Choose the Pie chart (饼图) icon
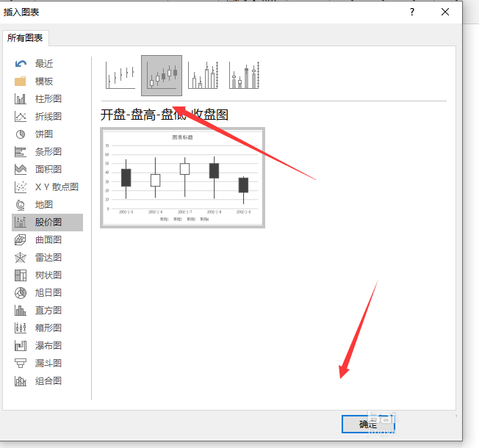The height and width of the screenshot is (448, 479). 21,134
